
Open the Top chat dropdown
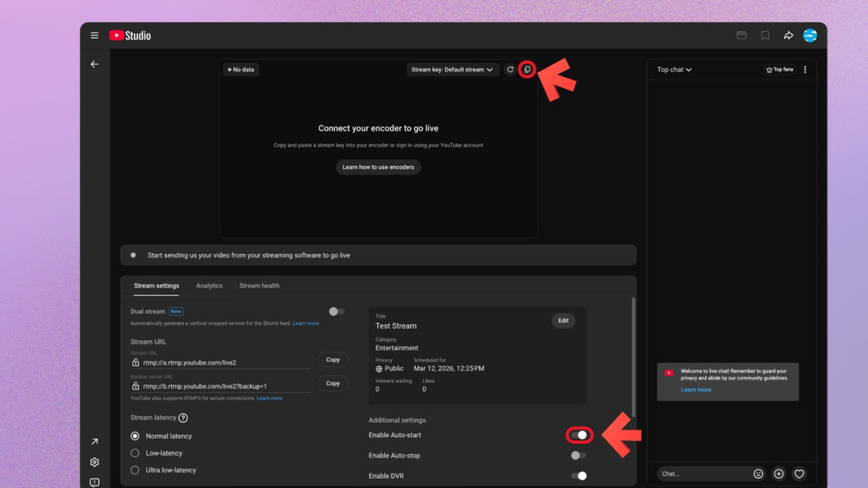point(674,69)
